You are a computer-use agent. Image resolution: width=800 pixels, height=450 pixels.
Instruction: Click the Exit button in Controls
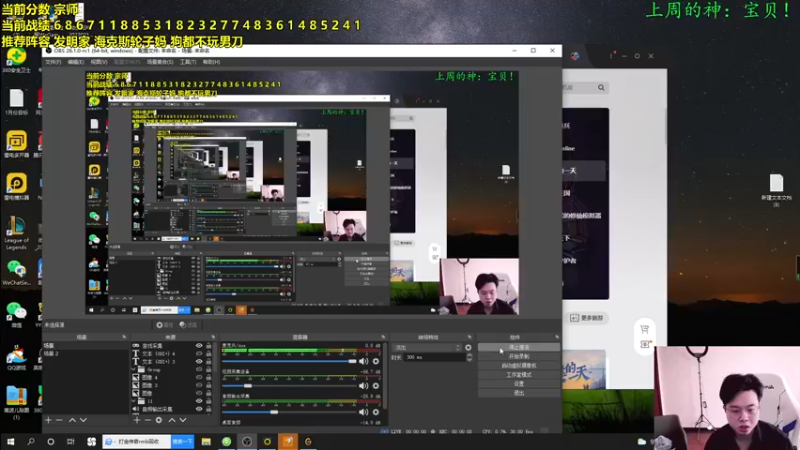pyautogui.click(x=519, y=393)
